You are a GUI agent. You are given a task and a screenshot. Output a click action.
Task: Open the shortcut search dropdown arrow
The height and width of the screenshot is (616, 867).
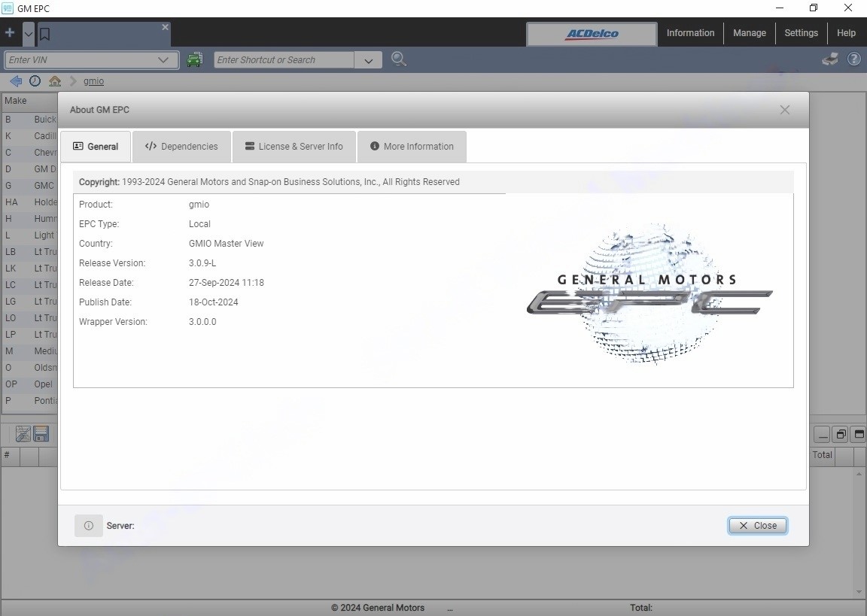368,59
